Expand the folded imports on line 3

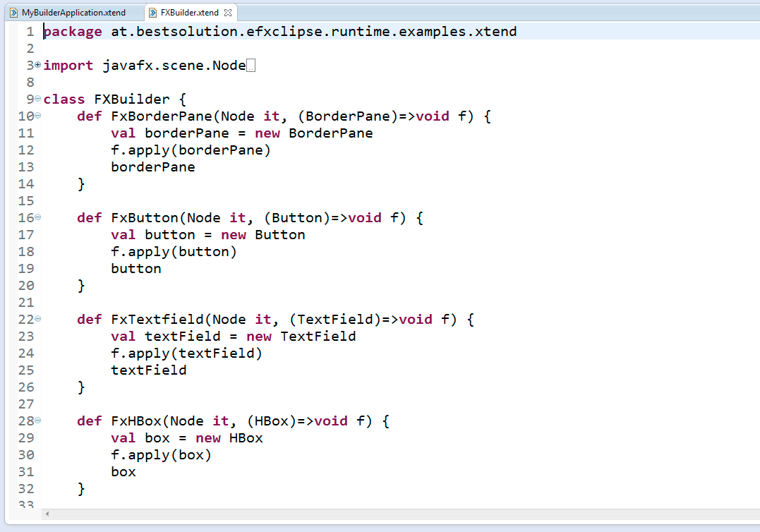point(38,65)
